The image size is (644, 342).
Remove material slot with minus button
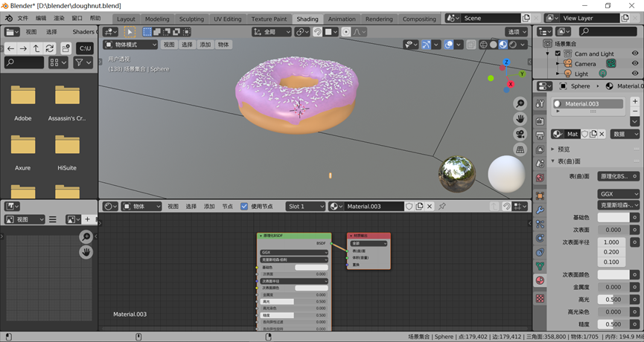click(x=635, y=111)
